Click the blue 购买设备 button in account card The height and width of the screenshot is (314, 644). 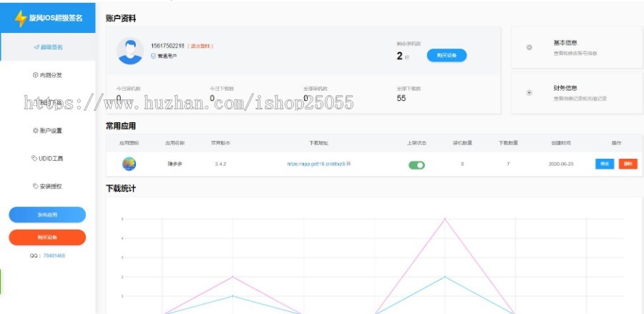pos(447,55)
